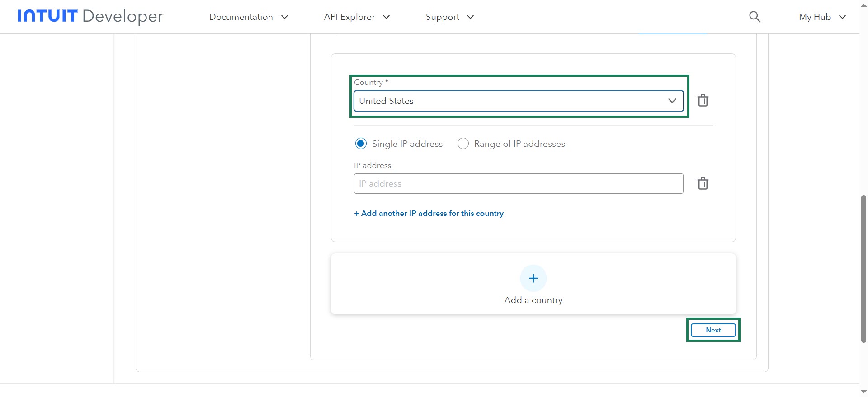Click the vertical page scrollbar thumb

[x=863, y=269]
